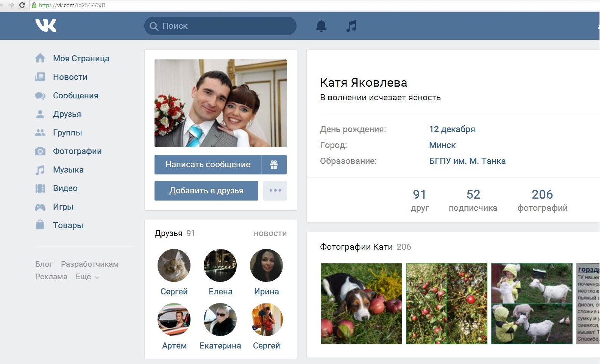Screen dimensions: 601x364
Task: Open the music note icon in header
Action: pyautogui.click(x=351, y=26)
